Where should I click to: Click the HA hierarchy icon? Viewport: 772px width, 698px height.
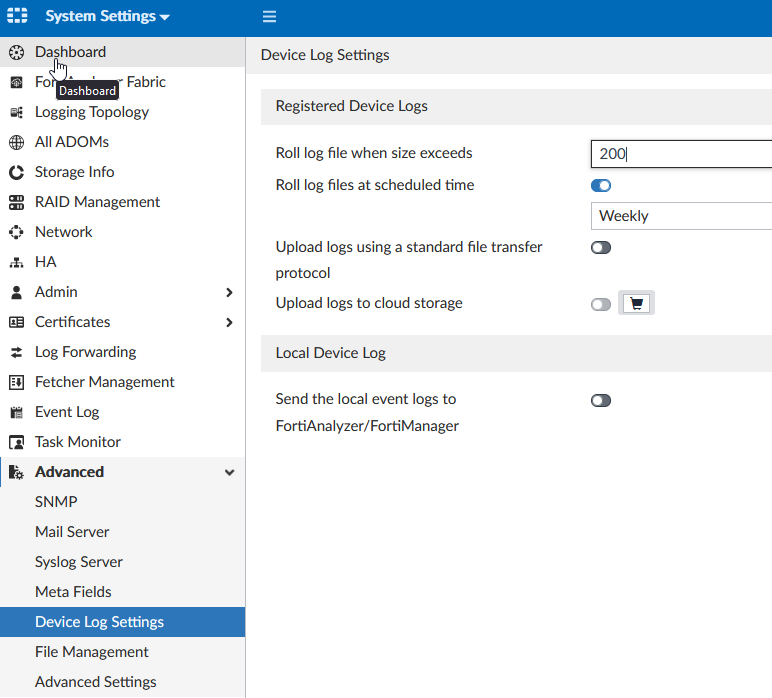pos(16,262)
